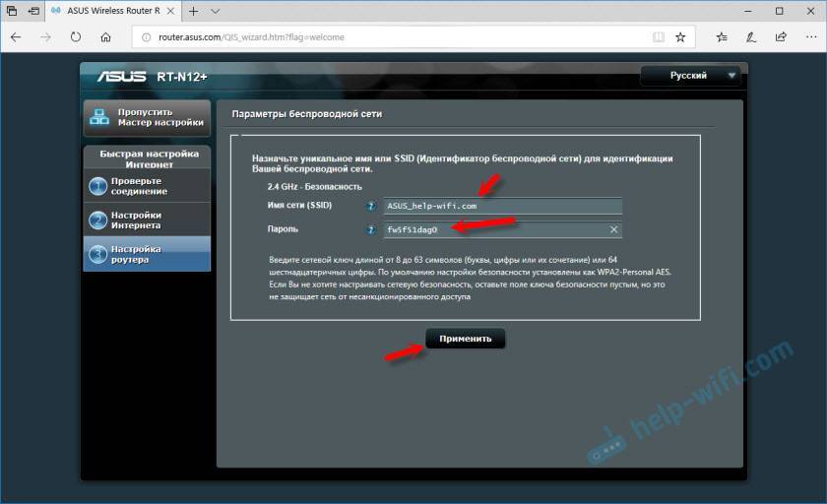
Task: Open the browser favorites hub icon
Action: coord(722,37)
